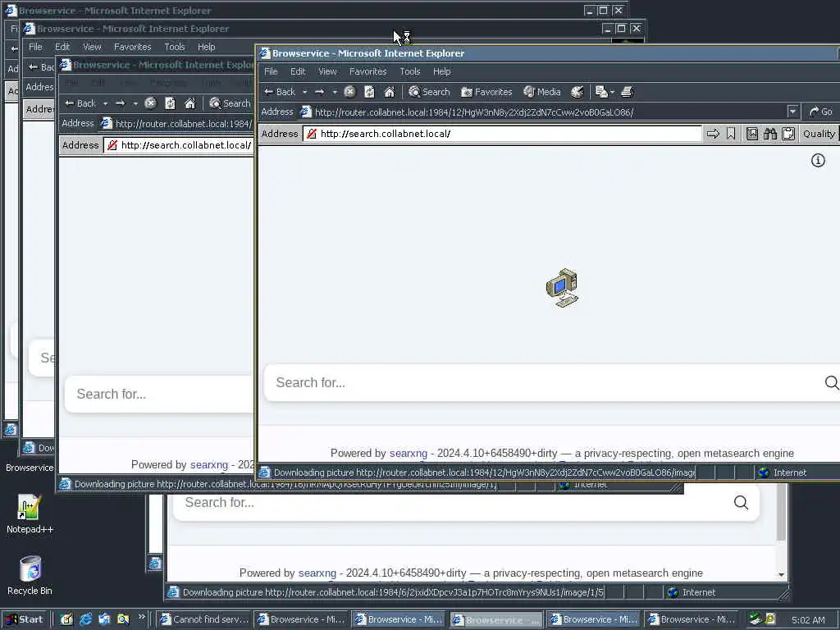The image size is (840, 630).
Task: Click the Quality button in front Browservice bar
Action: 819,134
